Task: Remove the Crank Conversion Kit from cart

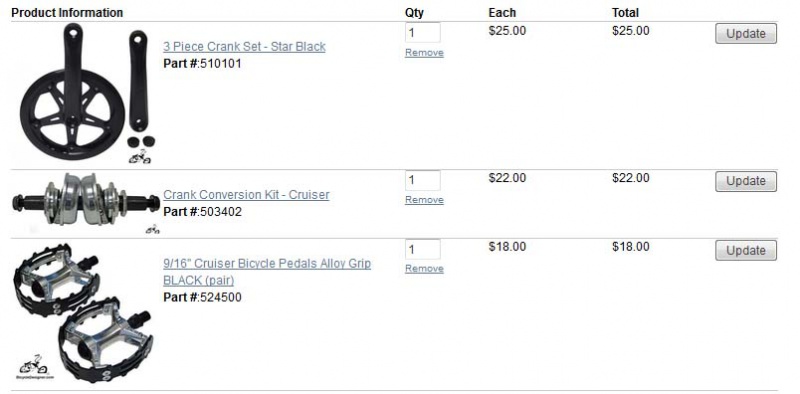Action: (424, 200)
